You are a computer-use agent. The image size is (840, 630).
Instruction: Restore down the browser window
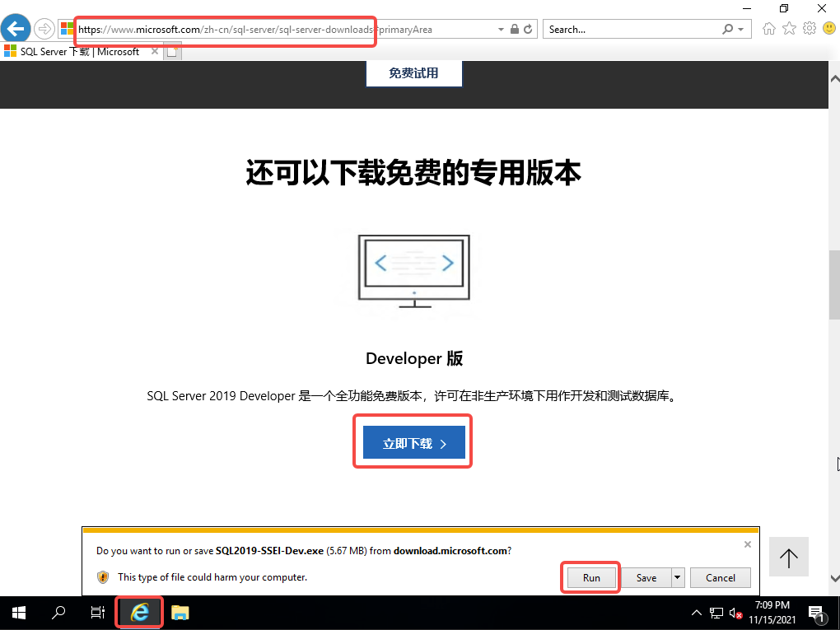point(784,8)
